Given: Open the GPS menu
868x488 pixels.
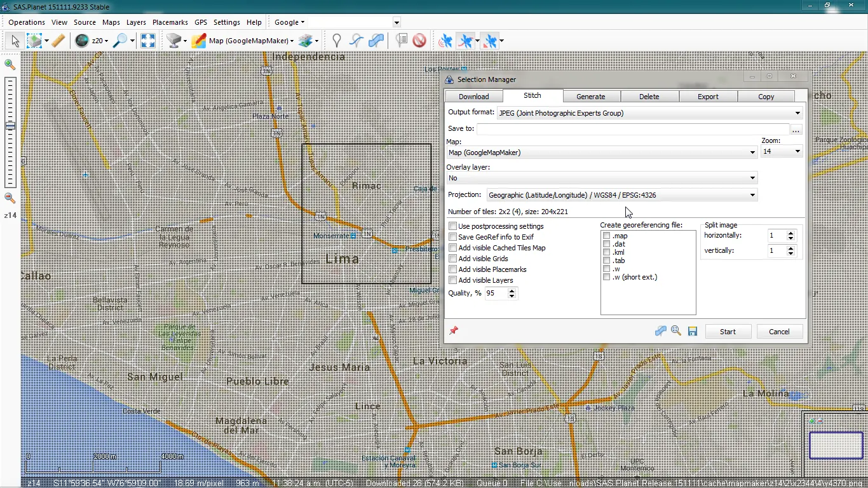Looking at the screenshot, I should pos(201,22).
